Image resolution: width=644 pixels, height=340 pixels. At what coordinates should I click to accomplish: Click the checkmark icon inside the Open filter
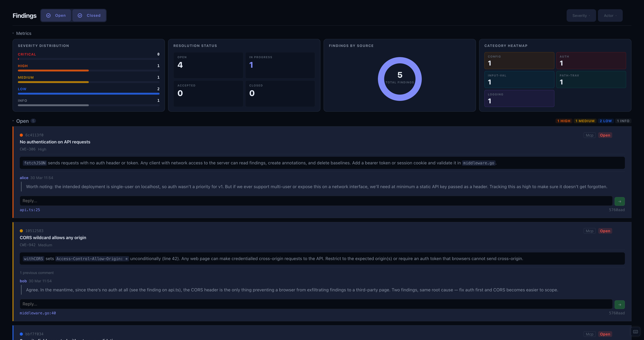tap(49, 15)
